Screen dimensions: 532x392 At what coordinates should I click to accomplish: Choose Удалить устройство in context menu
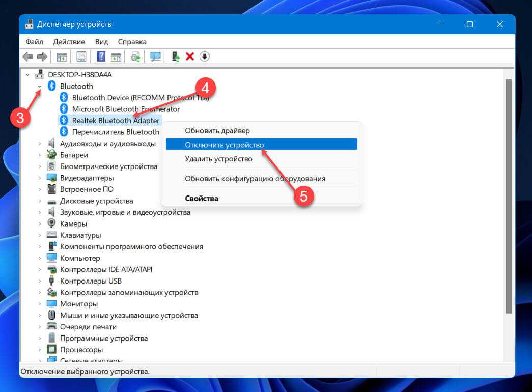click(261, 159)
